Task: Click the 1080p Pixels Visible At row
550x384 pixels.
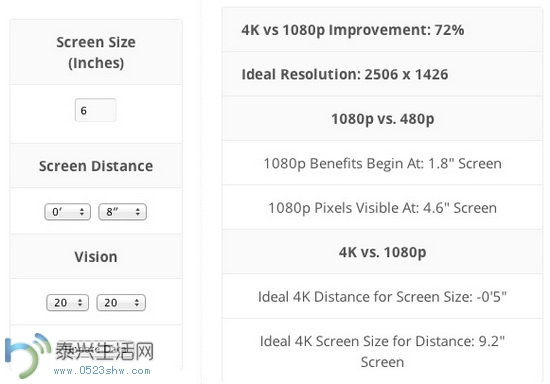Action: point(382,208)
